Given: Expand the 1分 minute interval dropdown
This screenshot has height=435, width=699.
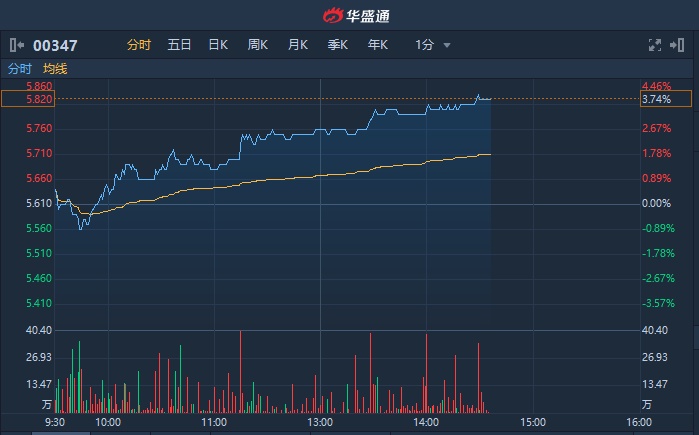Looking at the screenshot, I should [433, 45].
